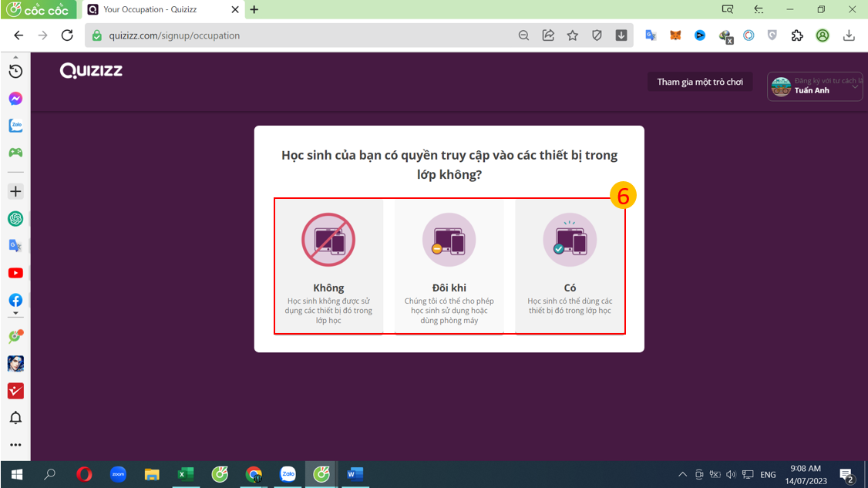
Task: Show hidden system tray icons
Action: tap(682, 475)
